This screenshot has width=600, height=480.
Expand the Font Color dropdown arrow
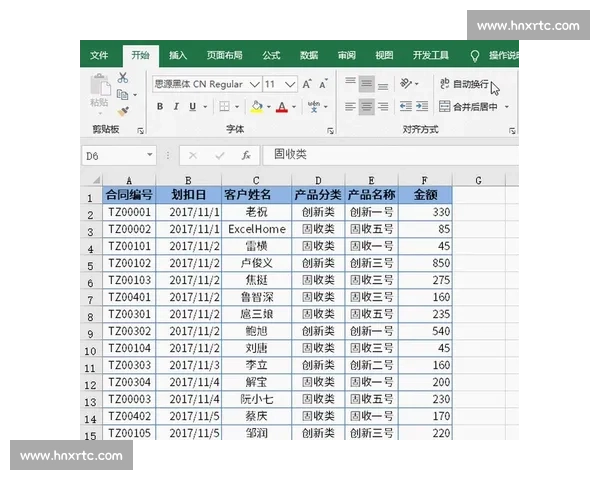pyautogui.click(x=294, y=107)
